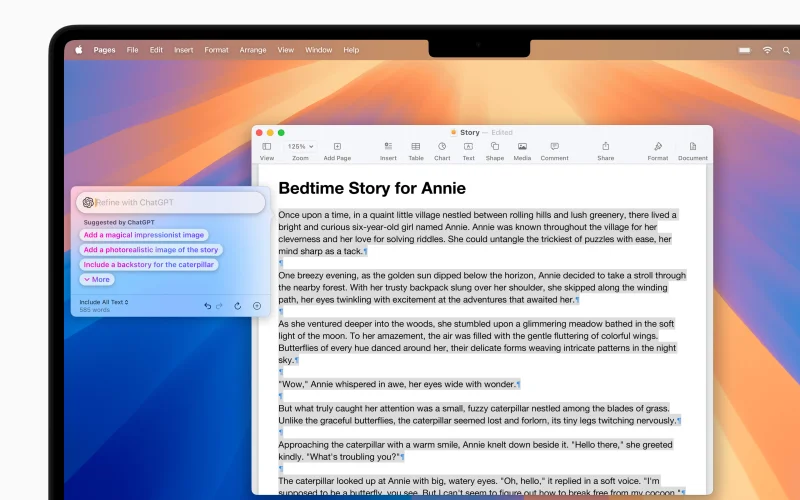Open the Format menu in menu bar
Image resolution: width=800 pixels, height=500 pixels.
click(x=216, y=50)
